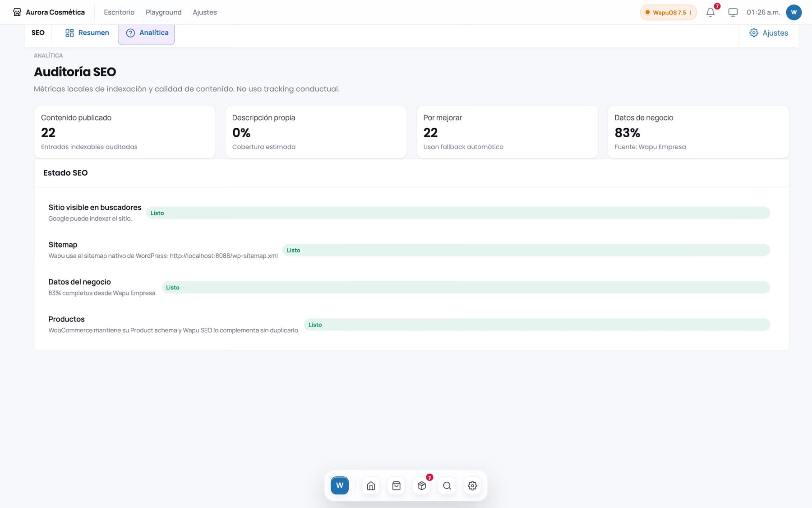Click the 83% completos desde Wapu Empresa text
812x508 pixels.
tap(102, 293)
